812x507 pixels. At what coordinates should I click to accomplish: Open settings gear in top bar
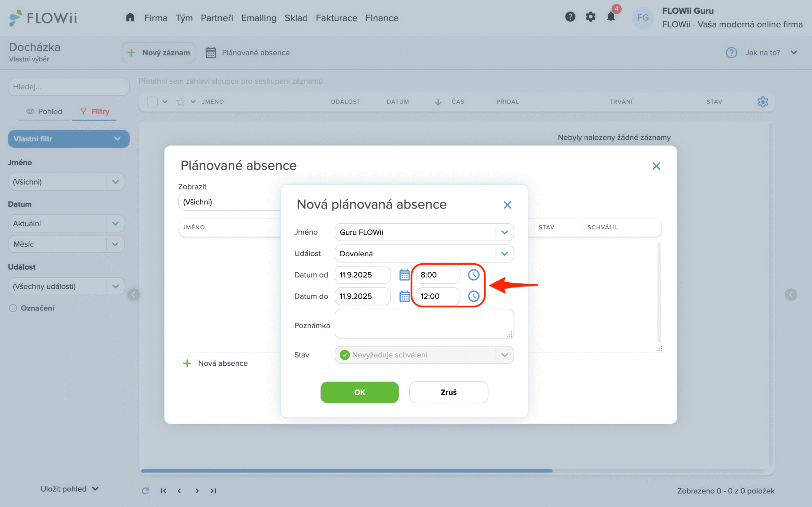[591, 17]
